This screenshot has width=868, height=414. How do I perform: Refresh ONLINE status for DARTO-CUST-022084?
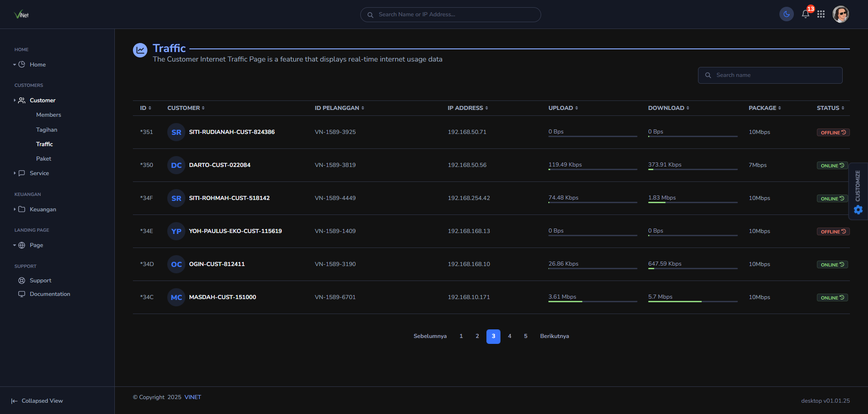pyautogui.click(x=842, y=165)
